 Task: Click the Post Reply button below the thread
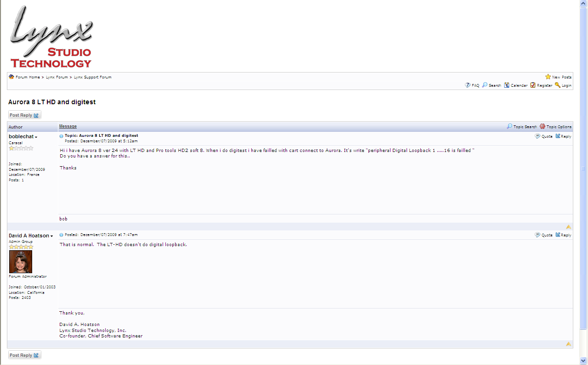[x=25, y=355]
